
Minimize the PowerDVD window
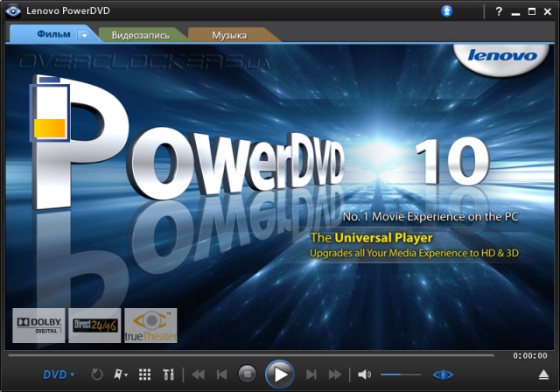click(x=515, y=12)
